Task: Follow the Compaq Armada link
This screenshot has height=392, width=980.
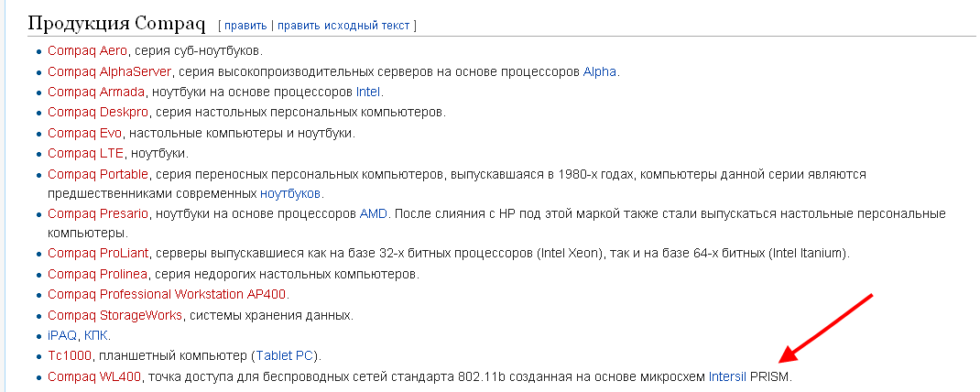Action: tap(96, 92)
